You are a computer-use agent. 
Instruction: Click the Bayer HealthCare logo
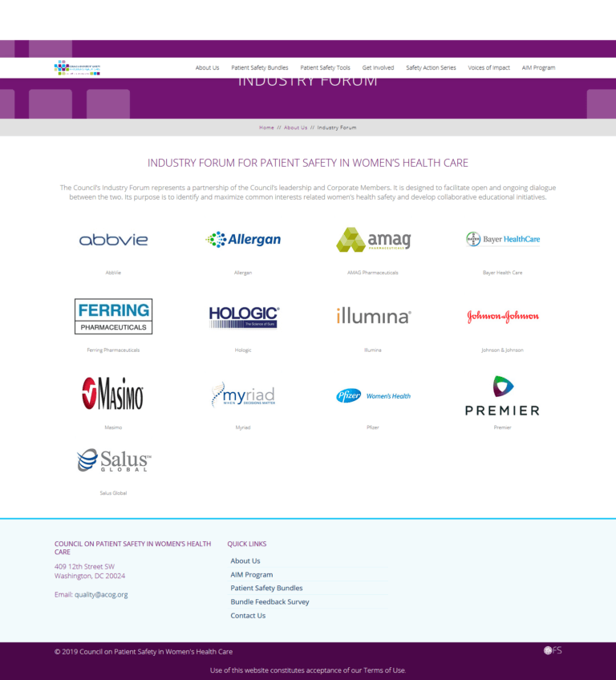(x=503, y=239)
